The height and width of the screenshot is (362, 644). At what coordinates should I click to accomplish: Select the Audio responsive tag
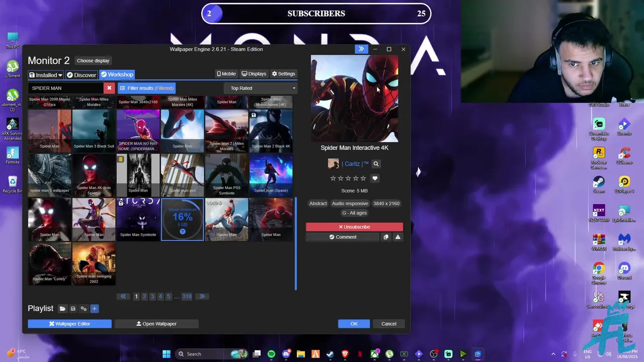coord(350,204)
